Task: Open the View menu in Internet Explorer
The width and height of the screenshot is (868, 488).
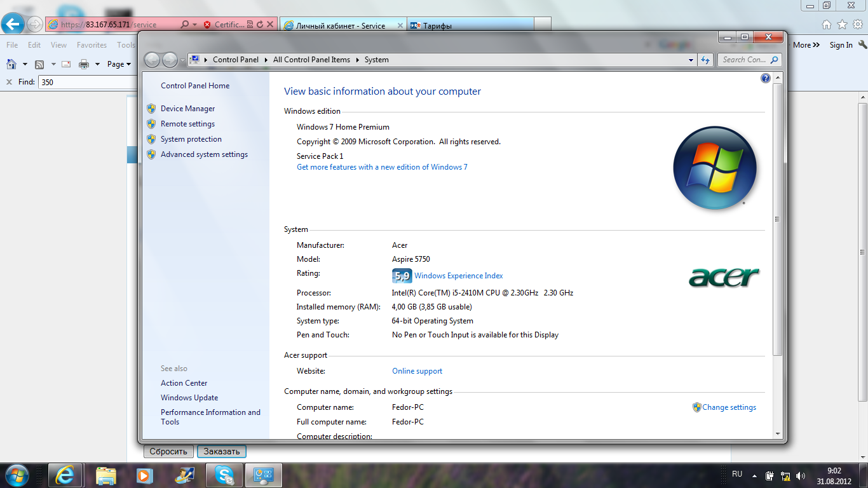Action: pos(58,44)
